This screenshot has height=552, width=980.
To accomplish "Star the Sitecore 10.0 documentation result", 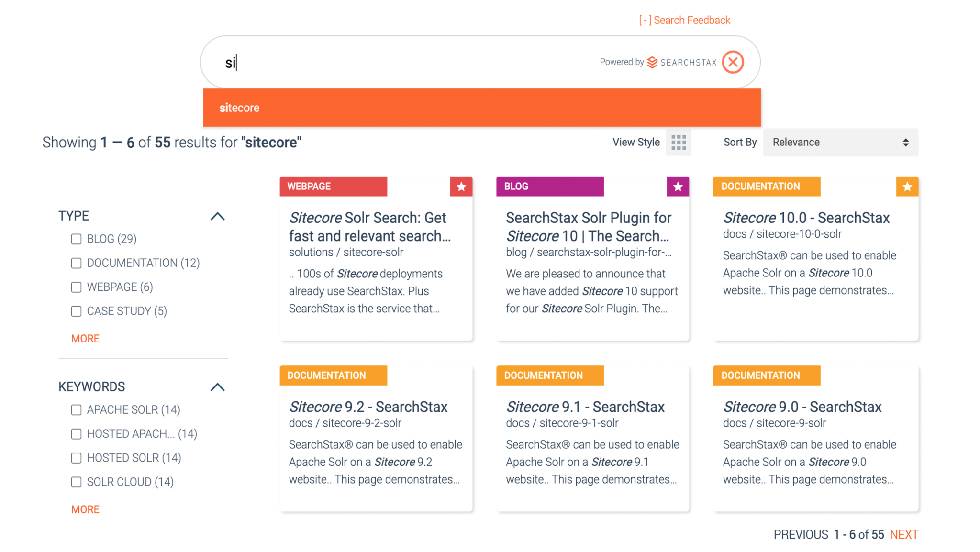I will 907,187.
